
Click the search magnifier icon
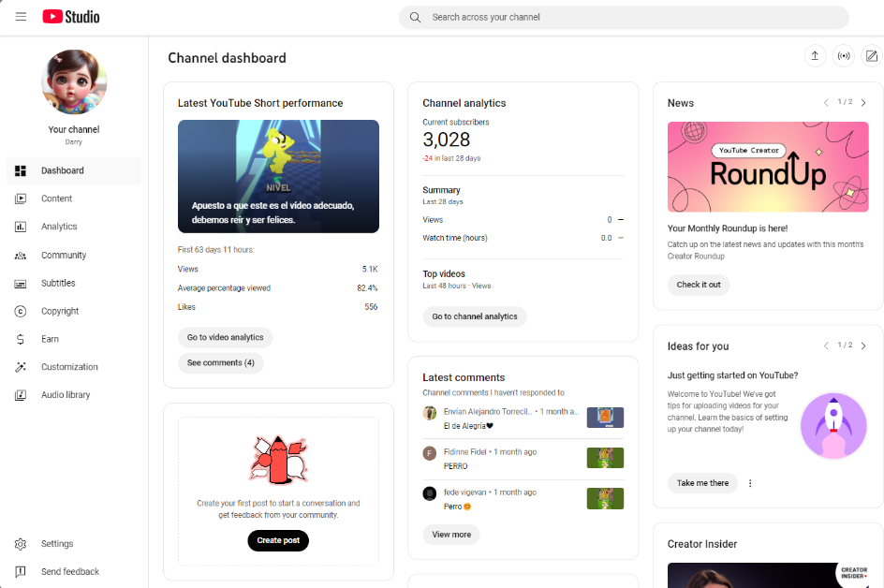click(x=415, y=18)
